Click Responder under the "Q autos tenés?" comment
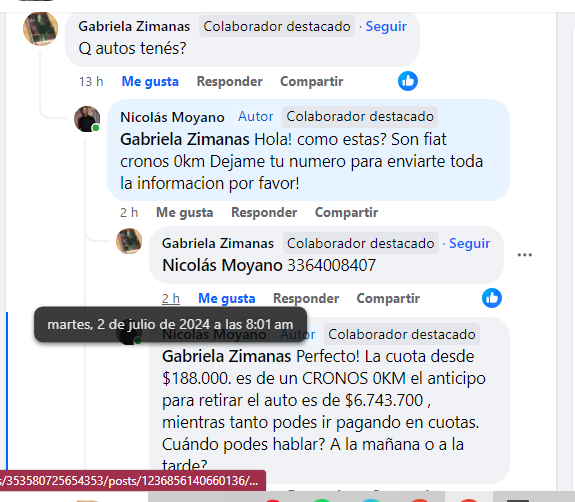 click(230, 81)
